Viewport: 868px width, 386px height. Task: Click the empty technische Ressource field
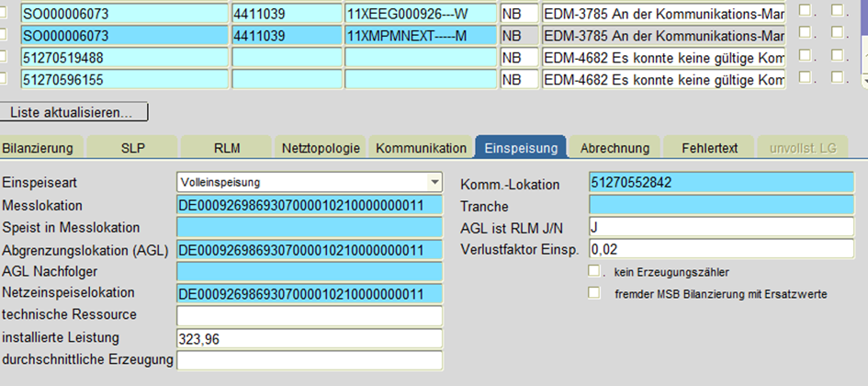coord(309,316)
